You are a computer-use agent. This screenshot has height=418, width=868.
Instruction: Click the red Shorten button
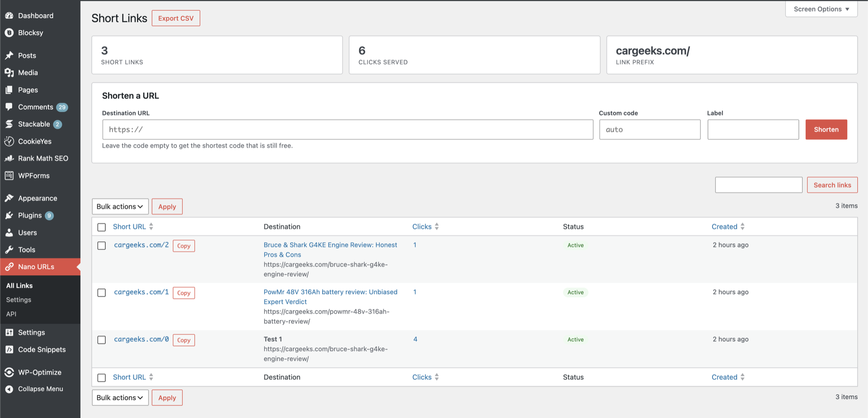click(826, 129)
